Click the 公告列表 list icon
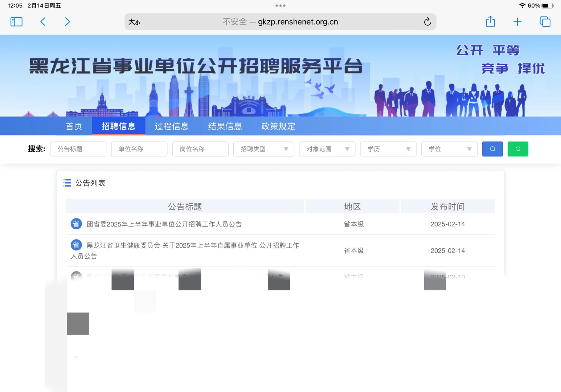 pos(67,183)
